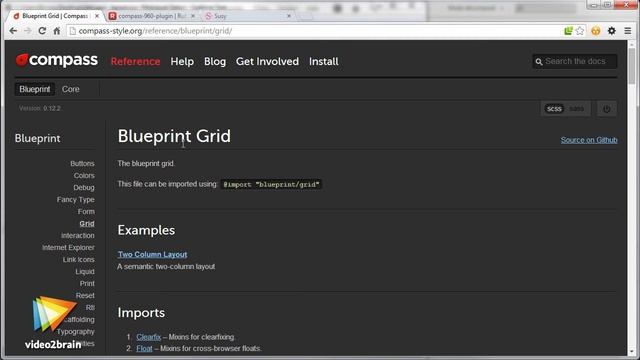Select the Core sub-tab
This screenshot has height=360, width=640.
tap(71, 89)
